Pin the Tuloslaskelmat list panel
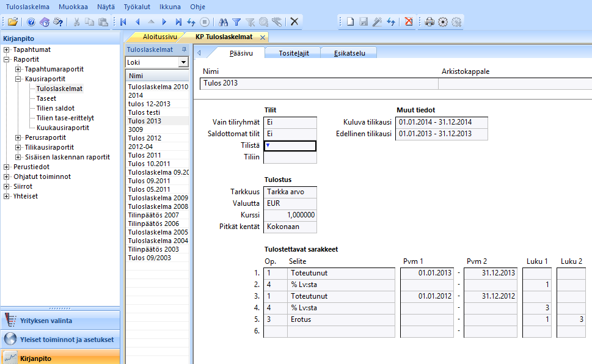 [x=184, y=49]
